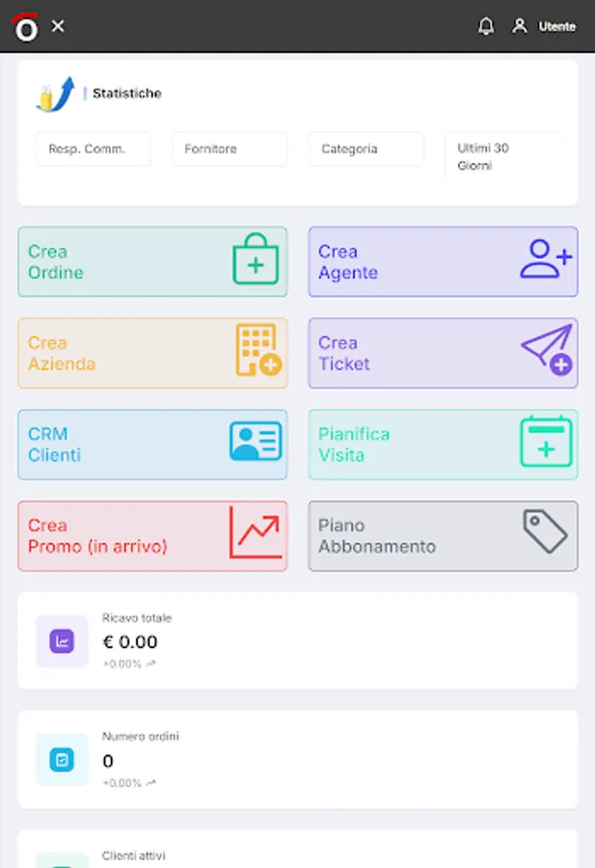Open the Categoria filter dropdown
595x868 pixels.
pos(366,149)
